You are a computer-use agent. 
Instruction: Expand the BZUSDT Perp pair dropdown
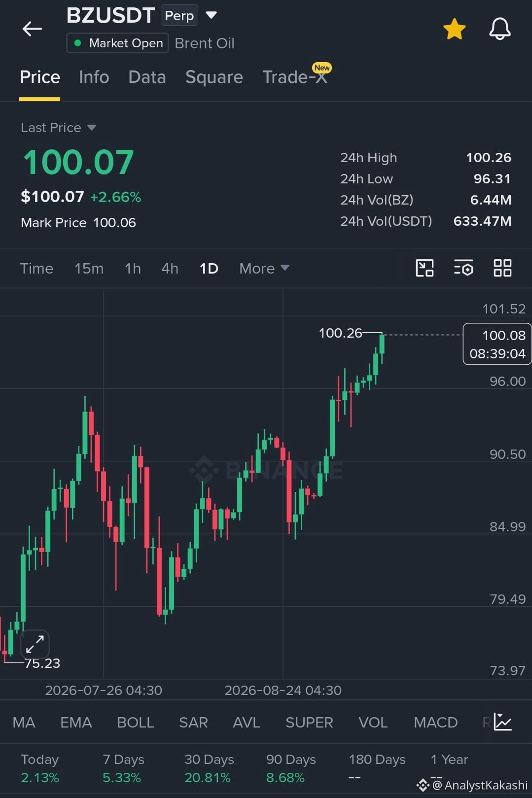point(211,15)
